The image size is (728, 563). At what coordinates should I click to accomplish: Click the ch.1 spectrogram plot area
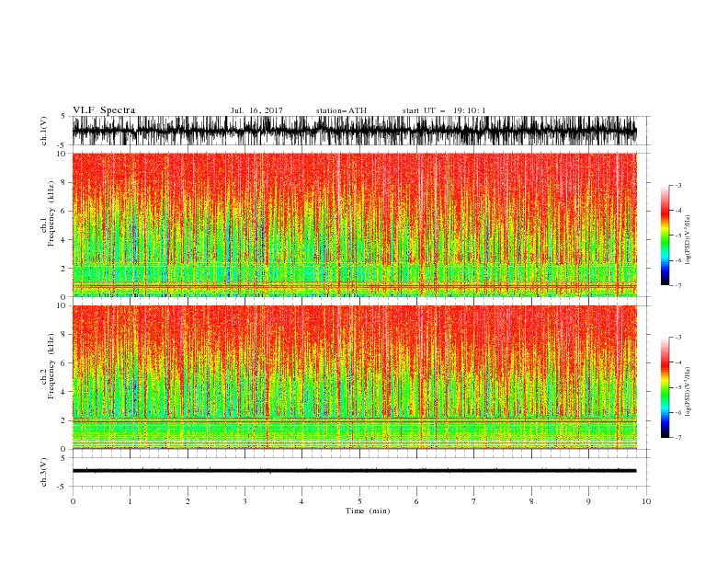355,224
